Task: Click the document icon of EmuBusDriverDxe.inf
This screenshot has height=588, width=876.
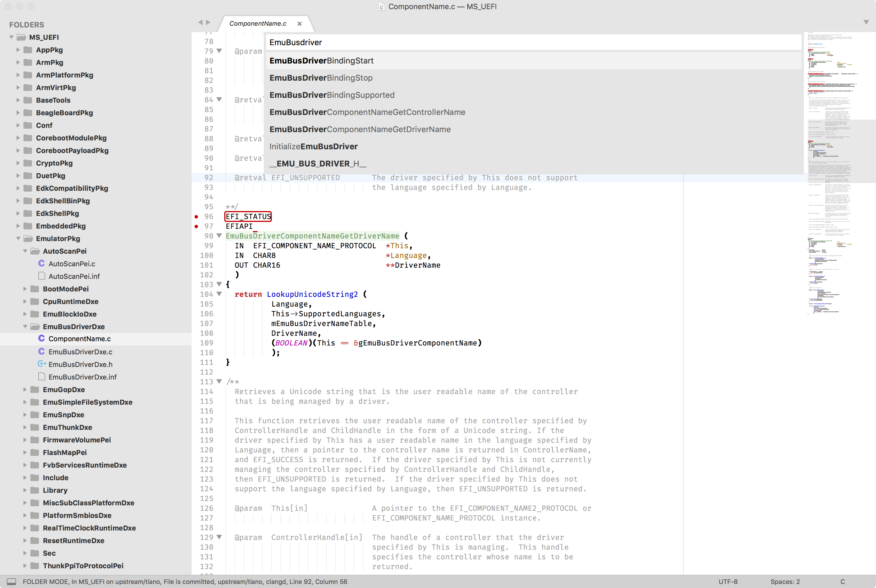Action: click(42, 376)
